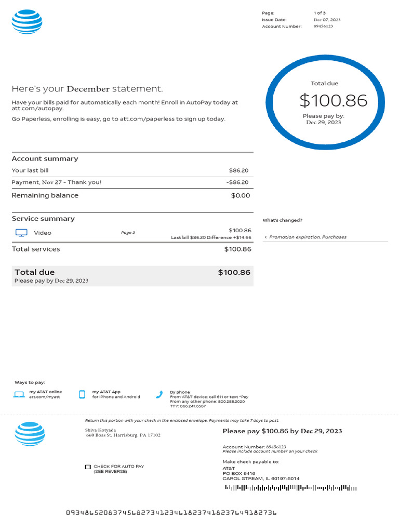399x532 pixels.
Task: Click the account number in the header
Action: click(323, 26)
